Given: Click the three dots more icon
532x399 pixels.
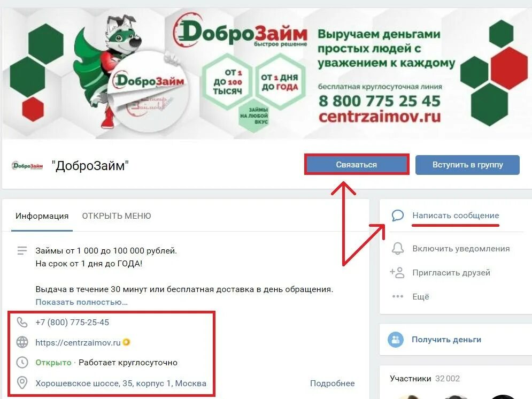Looking at the screenshot, I should click(398, 296).
